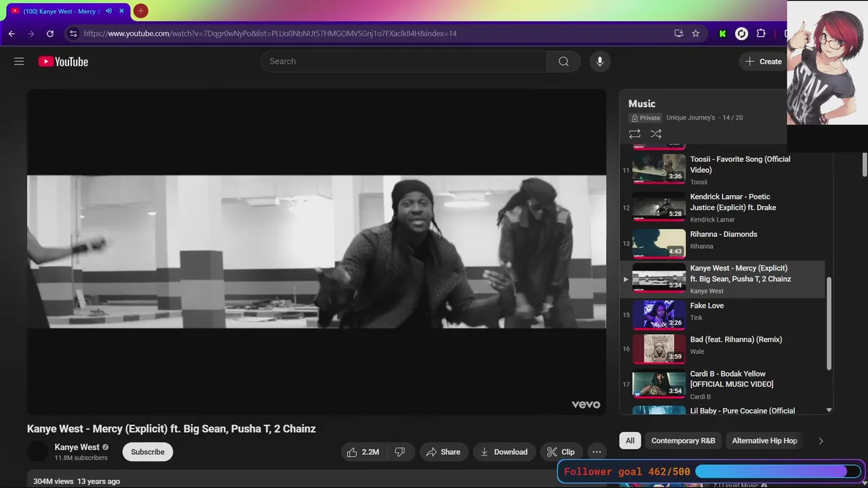Toggle shuffle playlist
The width and height of the screenshot is (868, 488).
(656, 134)
